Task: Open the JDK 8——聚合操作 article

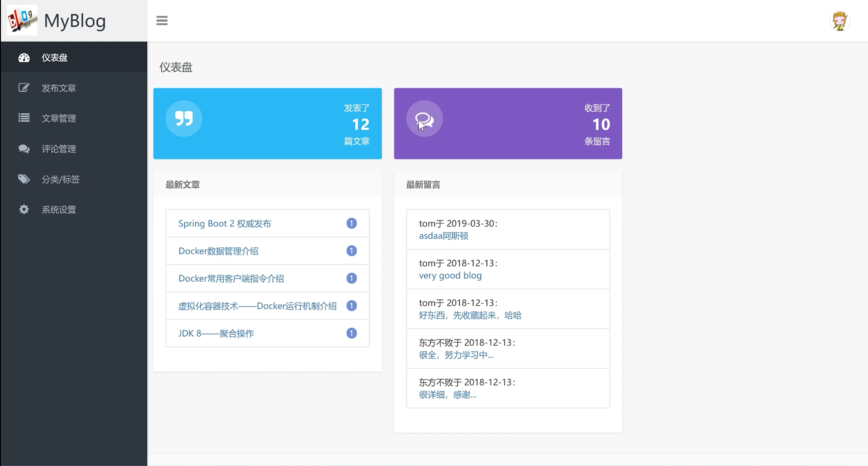Action: tap(216, 333)
